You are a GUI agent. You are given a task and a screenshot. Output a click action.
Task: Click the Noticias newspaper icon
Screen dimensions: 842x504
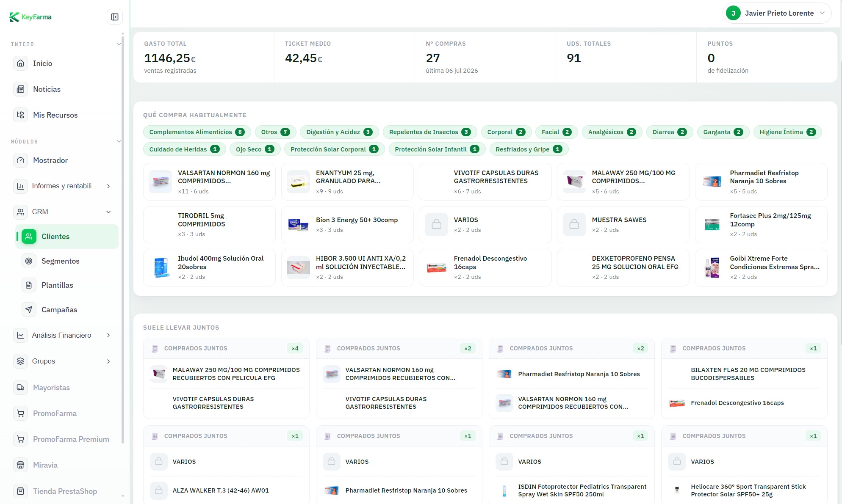pyautogui.click(x=20, y=89)
